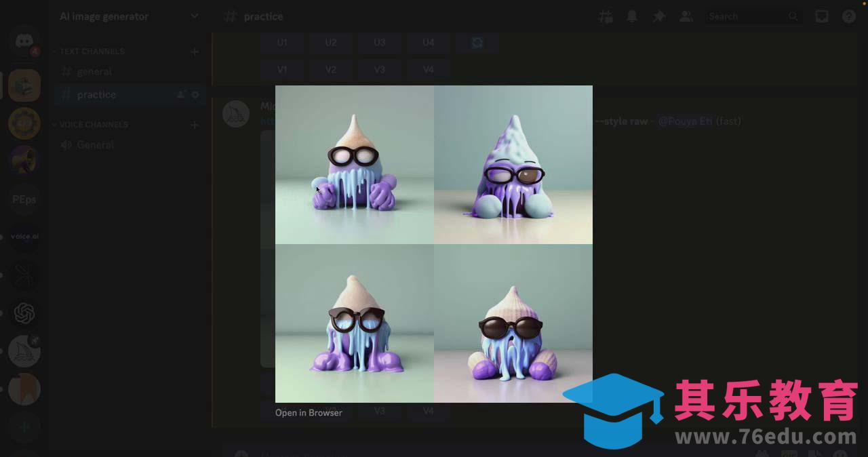Expand the AI image generator server menu
The width and height of the screenshot is (868, 457).
point(195,16)
